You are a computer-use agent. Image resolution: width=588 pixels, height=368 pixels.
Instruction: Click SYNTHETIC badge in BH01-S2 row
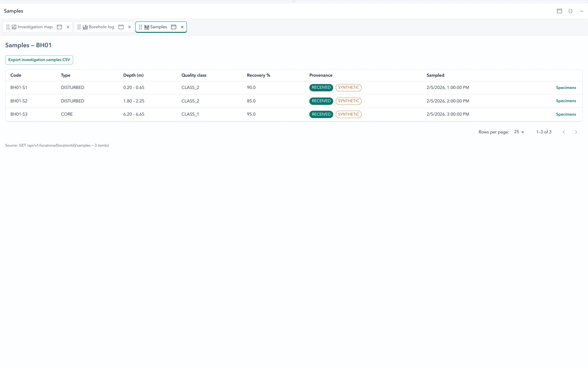[x=349, y=101]
